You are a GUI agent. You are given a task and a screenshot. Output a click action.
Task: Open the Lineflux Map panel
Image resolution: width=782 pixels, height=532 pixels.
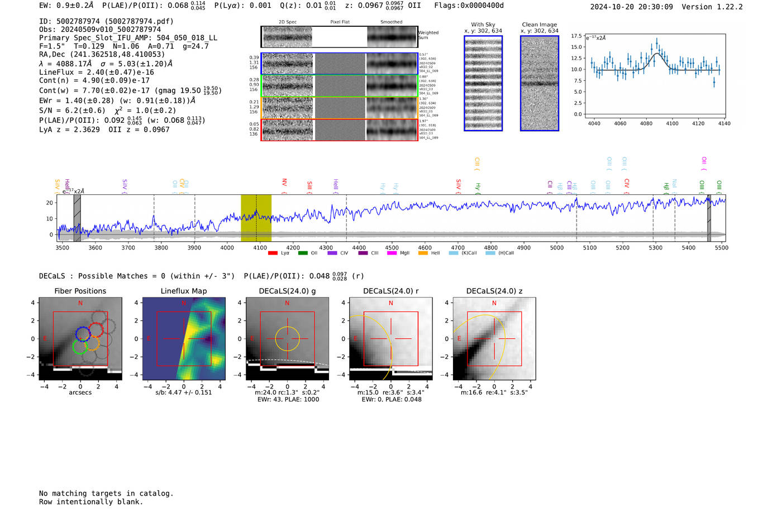pos(184,339)
